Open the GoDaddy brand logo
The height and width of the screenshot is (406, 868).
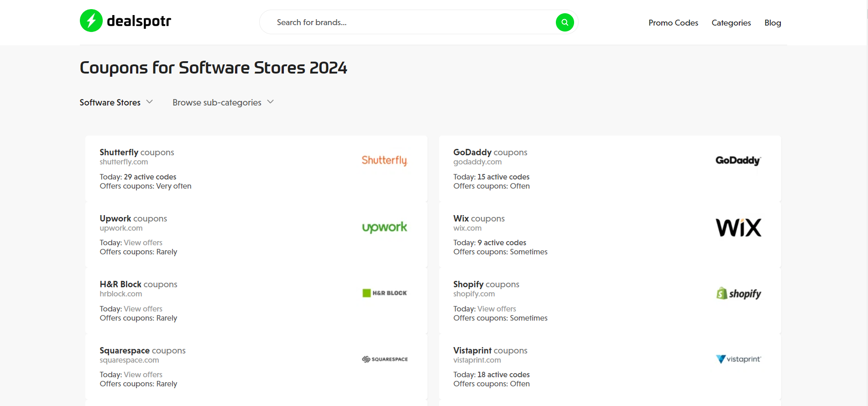[x=738, y=160]
